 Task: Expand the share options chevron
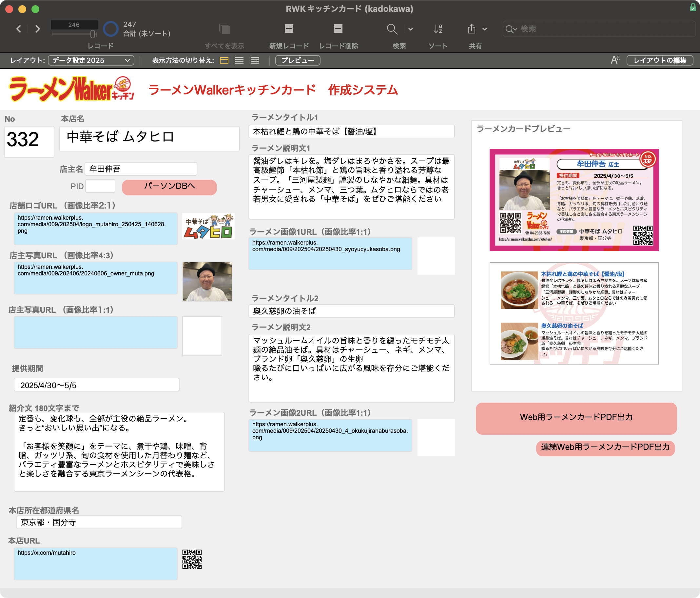pos(484,29)
